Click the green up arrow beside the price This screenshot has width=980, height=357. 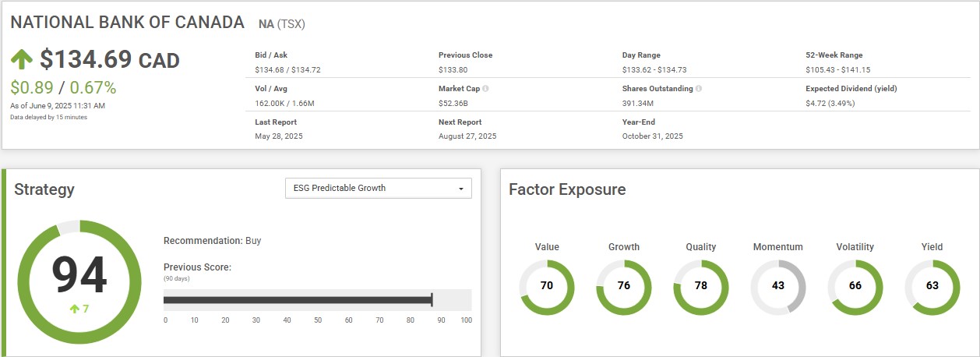[22, 59]
